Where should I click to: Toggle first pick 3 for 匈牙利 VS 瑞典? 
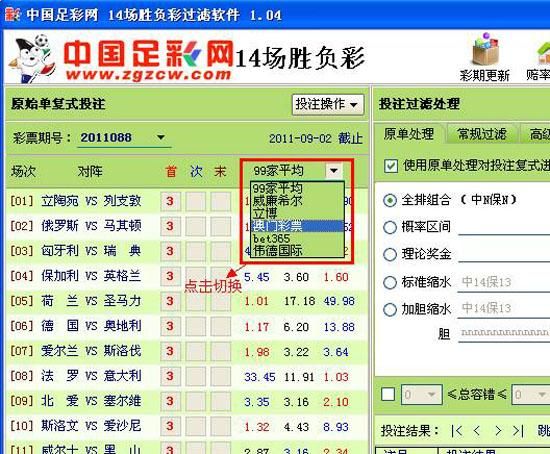coord(170,251)
